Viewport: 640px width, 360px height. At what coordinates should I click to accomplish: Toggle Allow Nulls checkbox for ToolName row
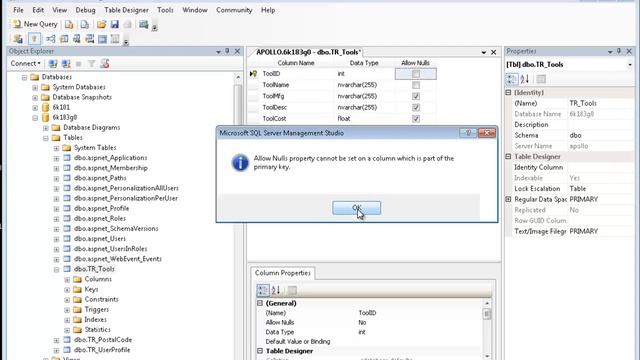[416, 85]
